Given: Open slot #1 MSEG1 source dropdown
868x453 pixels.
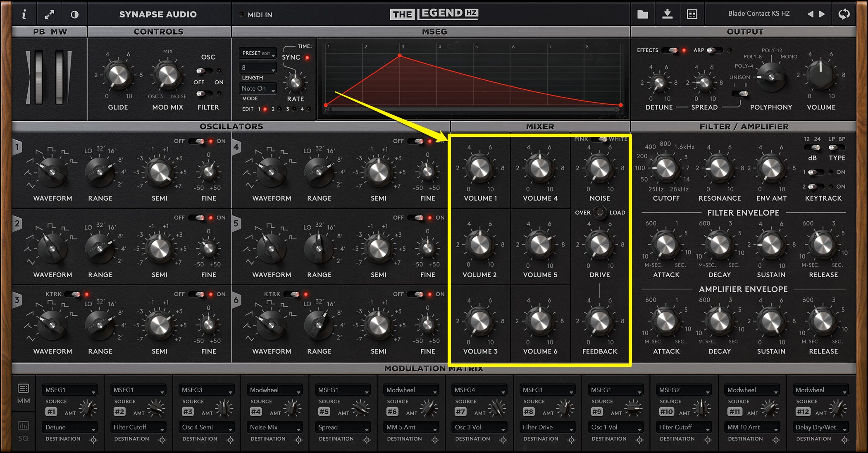Looking at the screenshot, I should tap(70, 390).
